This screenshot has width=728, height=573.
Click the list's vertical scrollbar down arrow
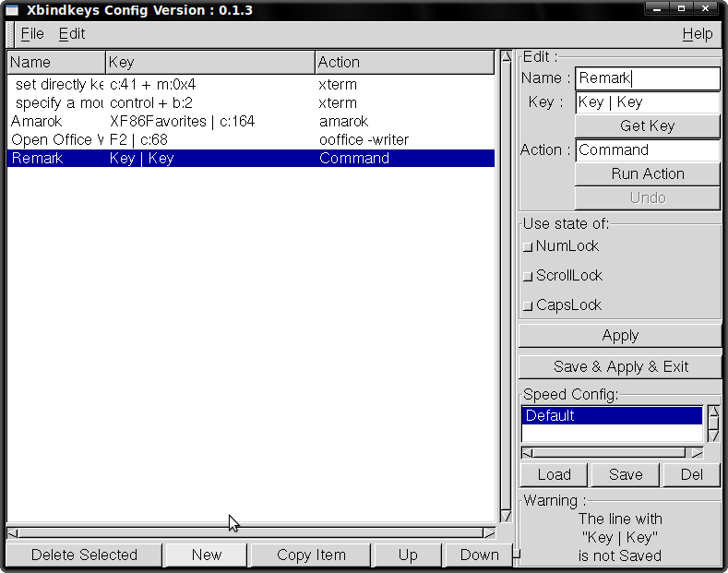click(506, 516)
